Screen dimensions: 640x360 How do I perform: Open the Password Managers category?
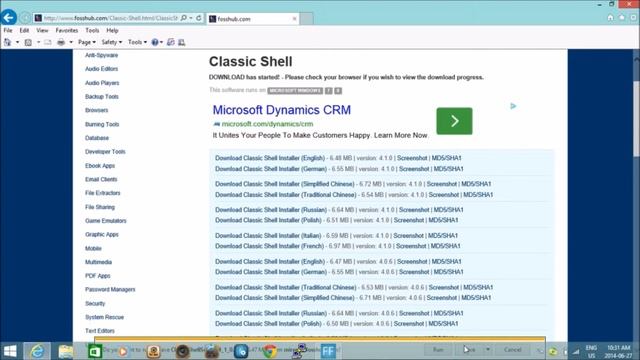coord(110,289)
